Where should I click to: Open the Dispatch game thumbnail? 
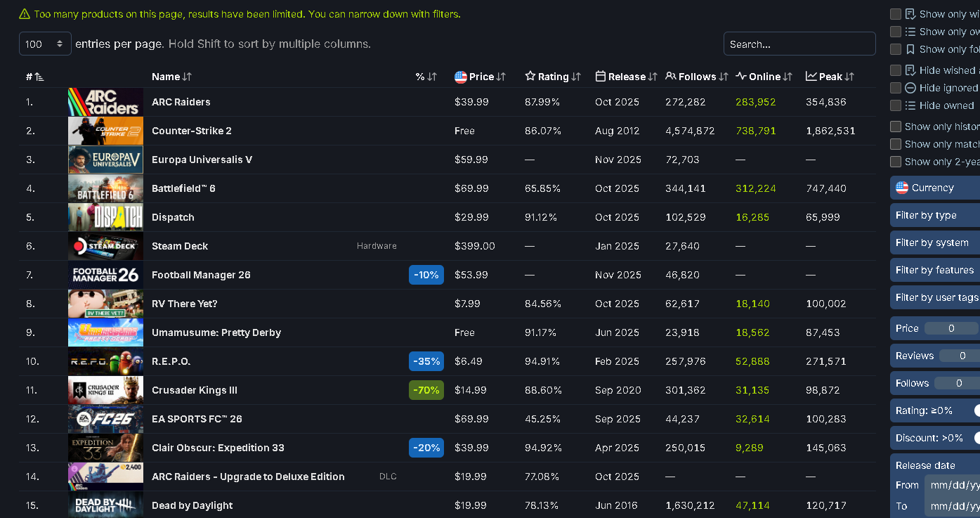(x=105, y=217)
